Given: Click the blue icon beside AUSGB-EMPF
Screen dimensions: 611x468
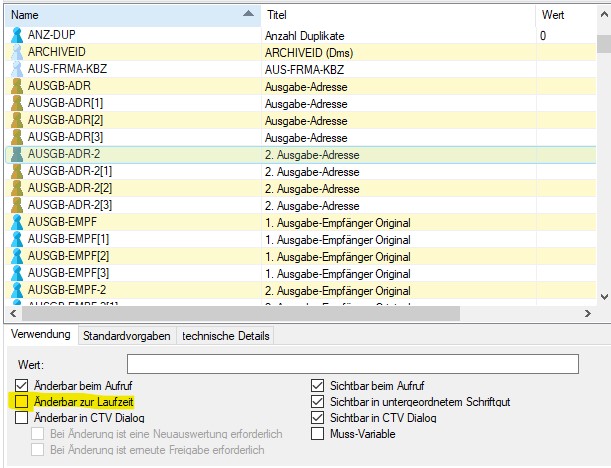Looking at the screenshot, I should coord(16,222).
